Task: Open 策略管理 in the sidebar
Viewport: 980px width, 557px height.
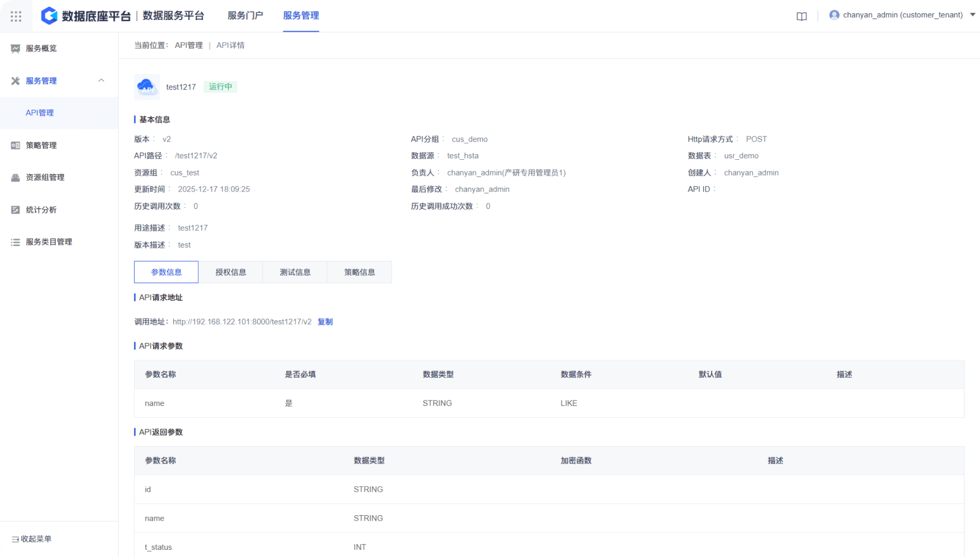Action: (41, 145)
